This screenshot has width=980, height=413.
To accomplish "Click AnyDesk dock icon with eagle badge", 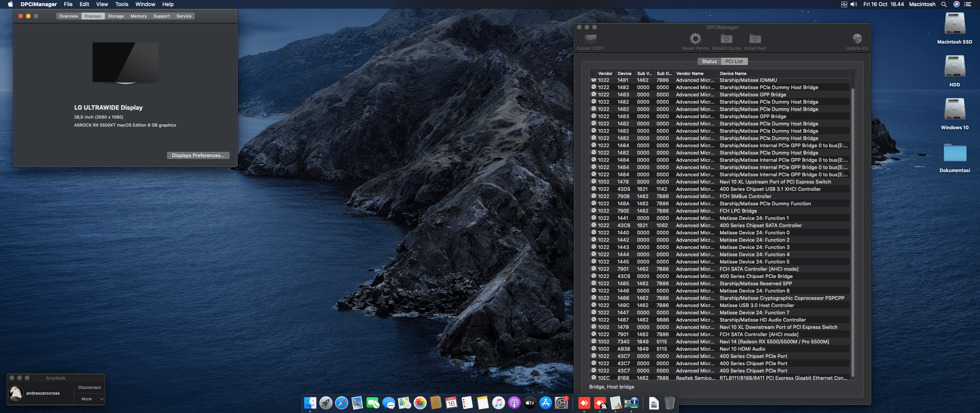I will pyautogui.click(x=600, y=403).
